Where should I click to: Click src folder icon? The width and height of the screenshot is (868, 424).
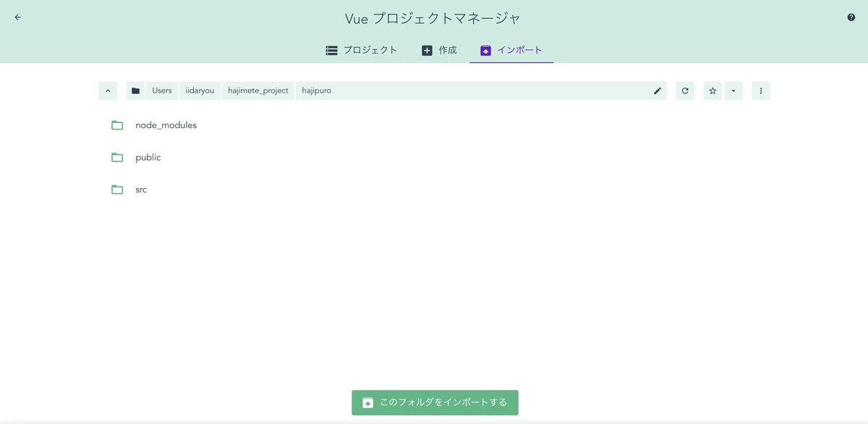117,190
